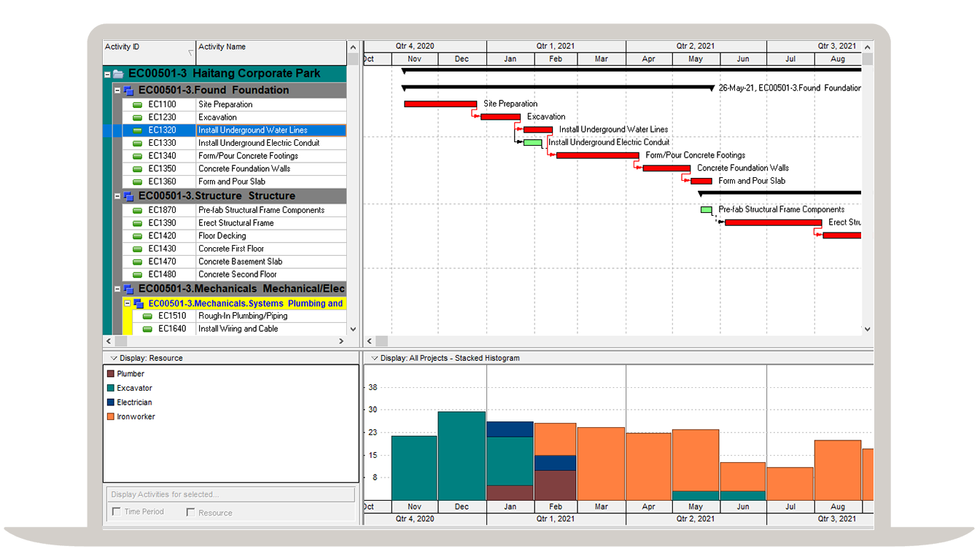Open the Display: All Projects - Stacked Histogram menu
The image size is (980, 557).
pyautogui.click(x=374, y=358)
